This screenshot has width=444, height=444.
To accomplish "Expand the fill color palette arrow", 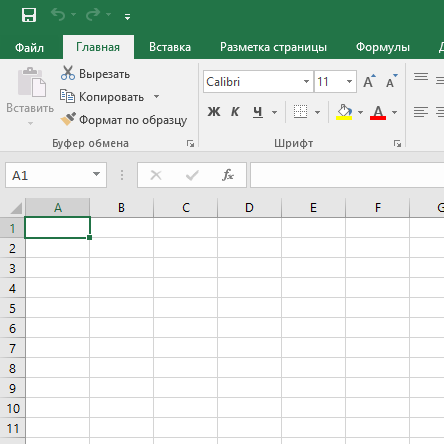I will click(x=360, y=112).
